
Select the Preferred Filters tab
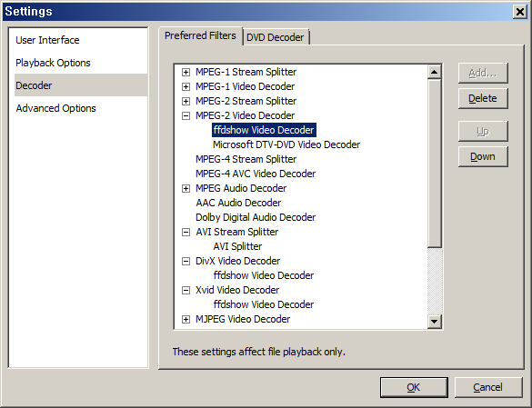200,35
